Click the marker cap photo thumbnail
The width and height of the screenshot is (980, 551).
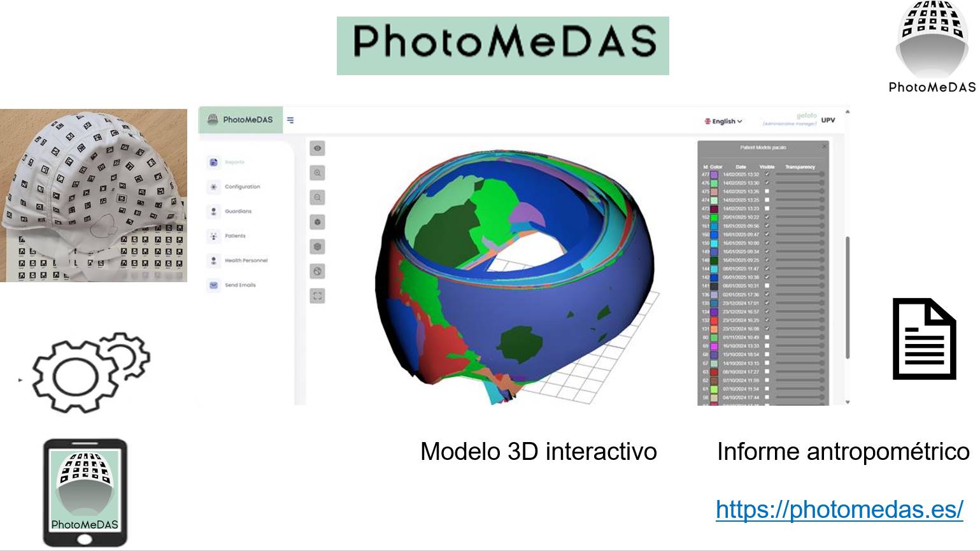click(94, 195)
